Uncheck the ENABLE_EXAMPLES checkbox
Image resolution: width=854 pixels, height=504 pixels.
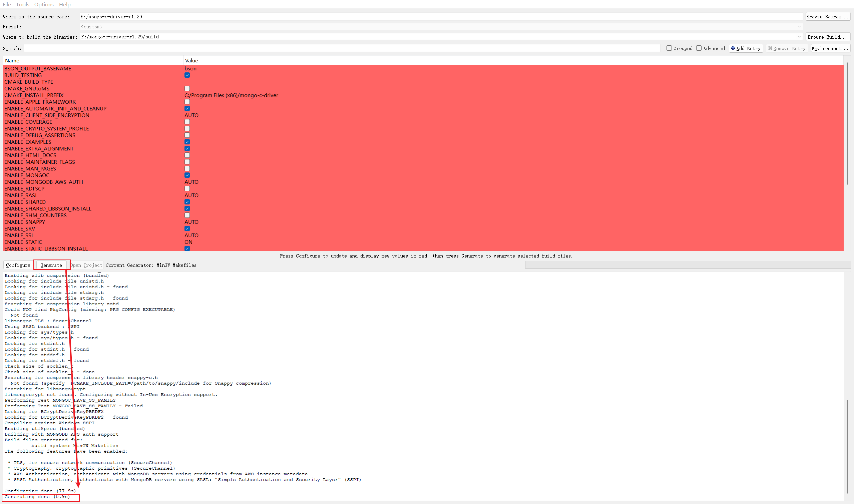(x=187, y=142)
